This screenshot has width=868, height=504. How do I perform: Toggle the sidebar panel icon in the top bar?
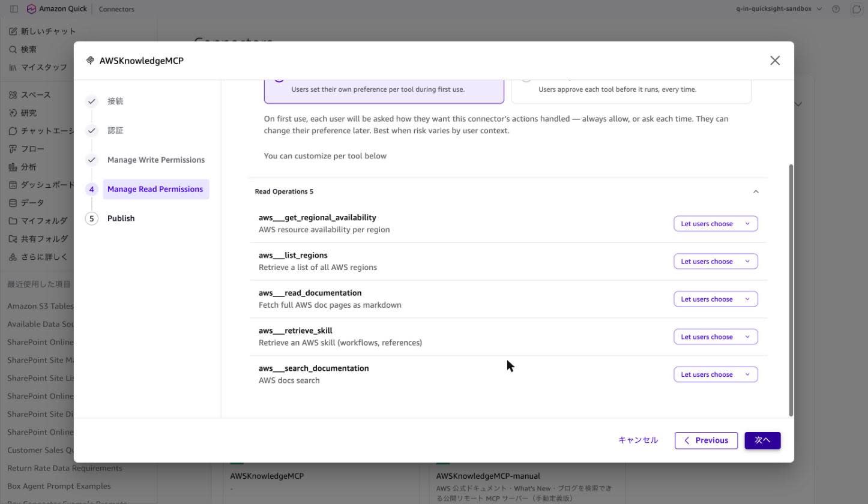pos(14,9)
